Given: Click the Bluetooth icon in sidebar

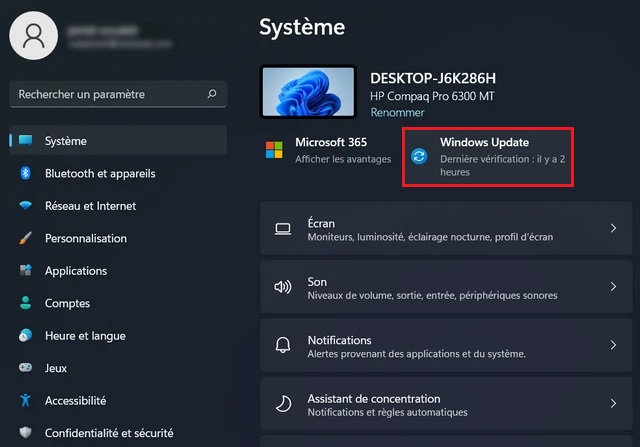Looking at the screenshot, I should [25, 173].
